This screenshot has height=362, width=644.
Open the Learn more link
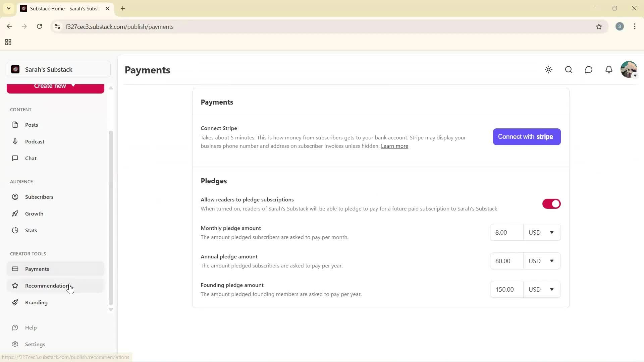394,146
